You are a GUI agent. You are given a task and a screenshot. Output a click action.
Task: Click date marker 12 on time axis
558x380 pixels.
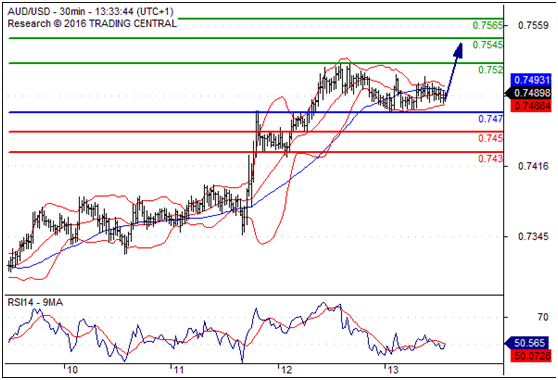click(x=286, y=370)
